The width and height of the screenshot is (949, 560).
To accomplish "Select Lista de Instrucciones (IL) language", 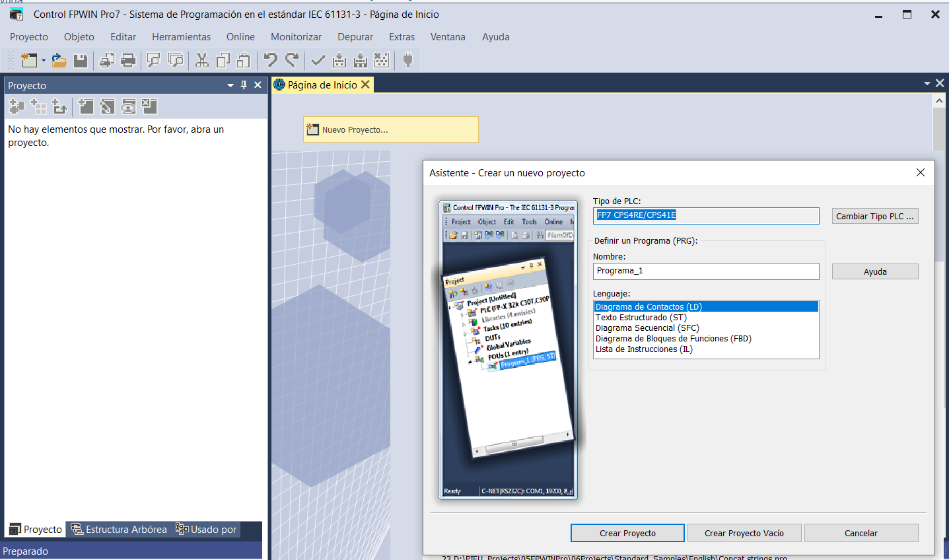I will pos(706,349).
